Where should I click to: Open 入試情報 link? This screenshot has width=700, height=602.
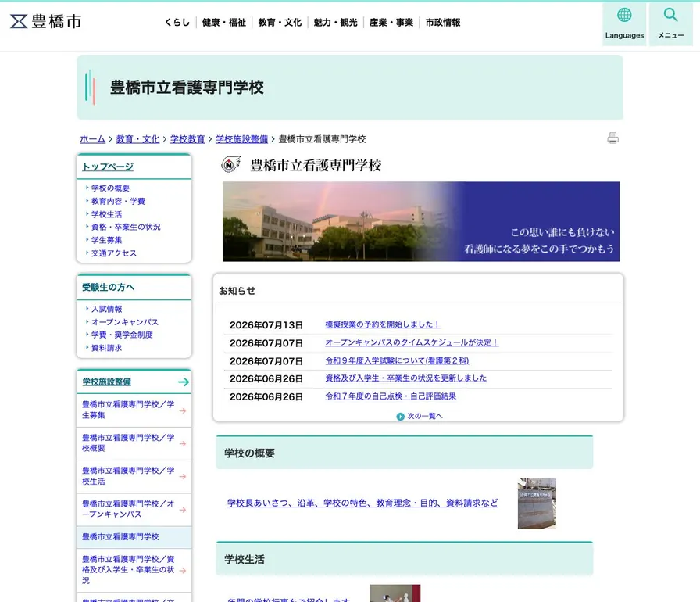point(106,309)
